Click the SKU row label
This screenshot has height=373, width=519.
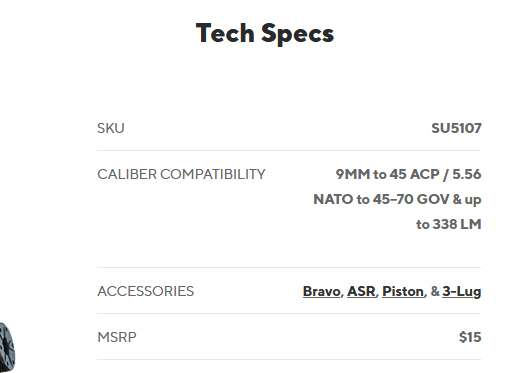pyautogui.click(x=111, y=128)
